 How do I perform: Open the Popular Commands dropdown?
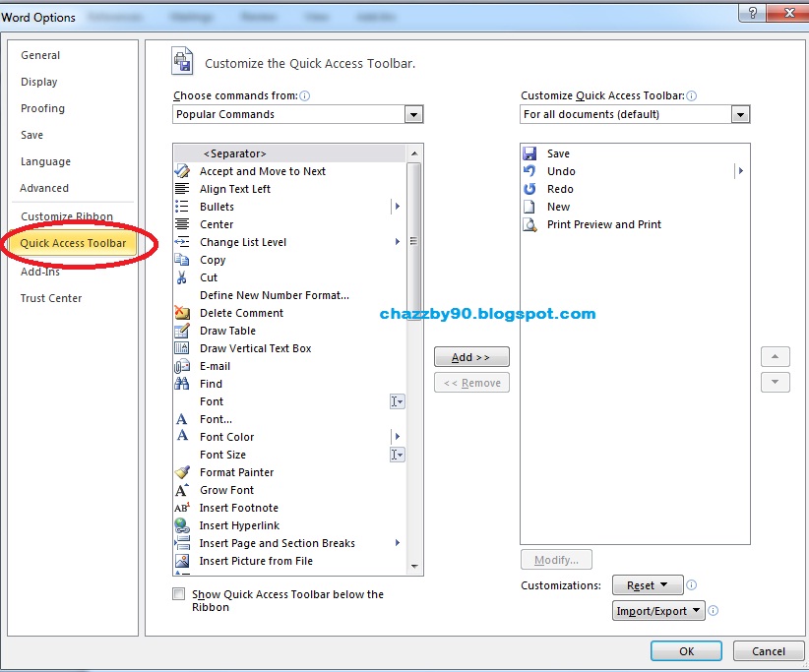pyautogui.click(x=413, y=113)
